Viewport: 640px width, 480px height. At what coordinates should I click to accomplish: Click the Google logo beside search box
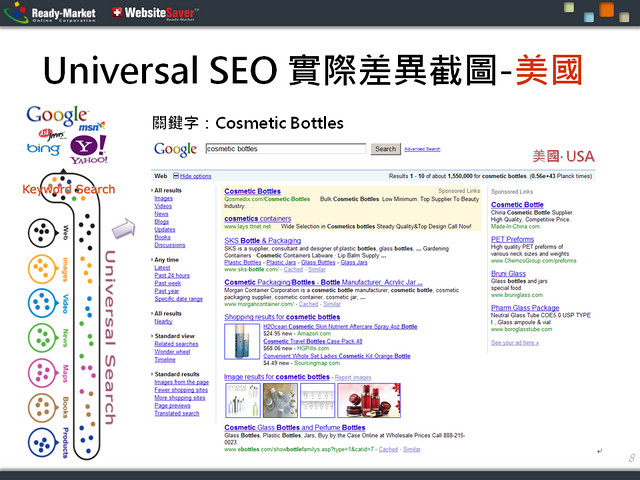(176, 149)
